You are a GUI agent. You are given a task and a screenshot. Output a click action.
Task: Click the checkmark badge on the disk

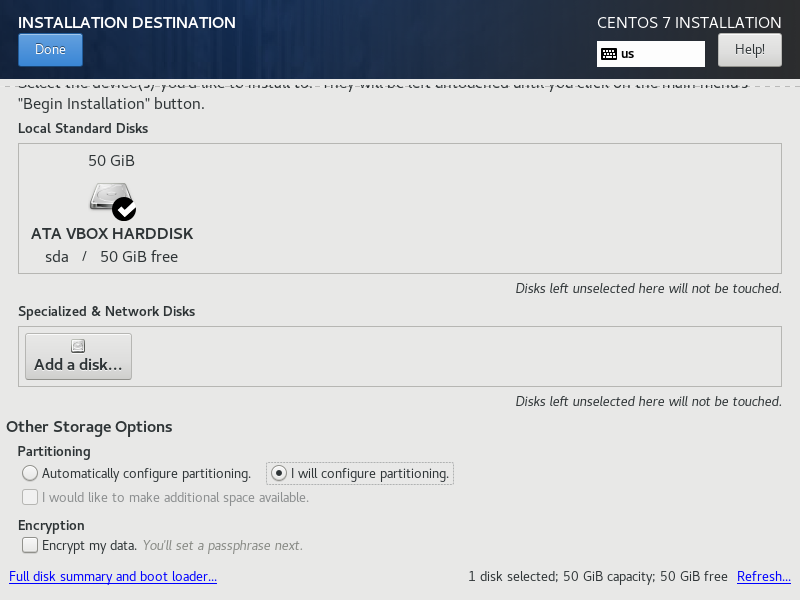[x=124, y=209]
